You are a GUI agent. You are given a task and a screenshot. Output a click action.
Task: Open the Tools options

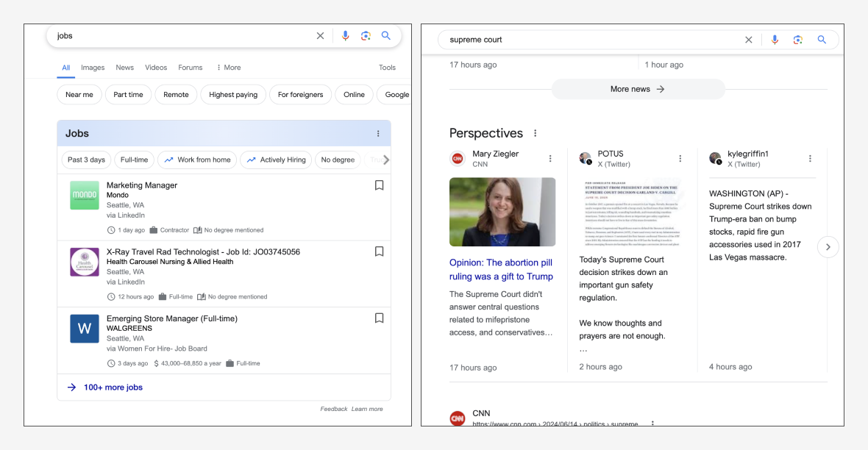[387, 68]
